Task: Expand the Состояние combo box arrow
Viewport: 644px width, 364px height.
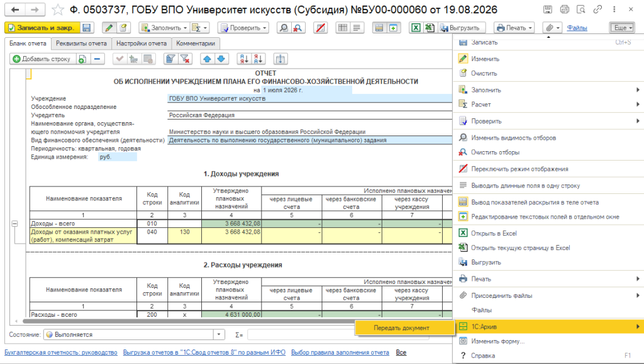Action: [x=219, y=334]
